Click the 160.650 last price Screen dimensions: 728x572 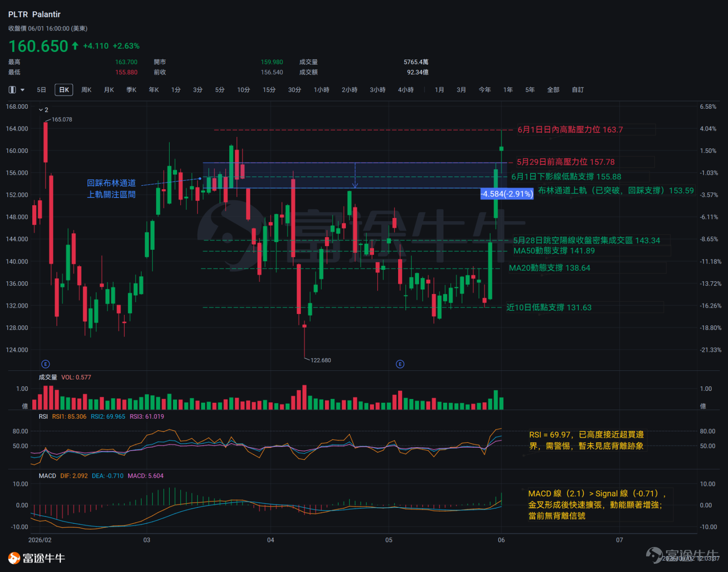pyautogui.click(x=38, y=46)
